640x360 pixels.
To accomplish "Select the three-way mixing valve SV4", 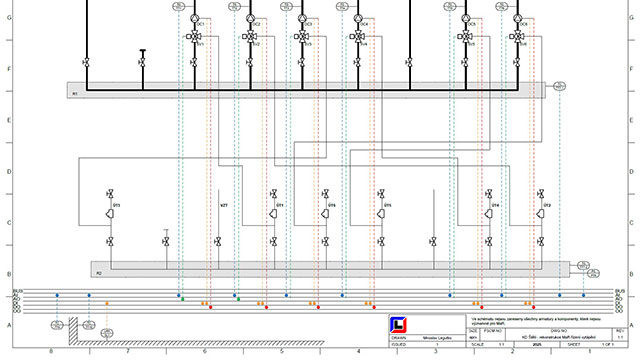I will [358, 37].
